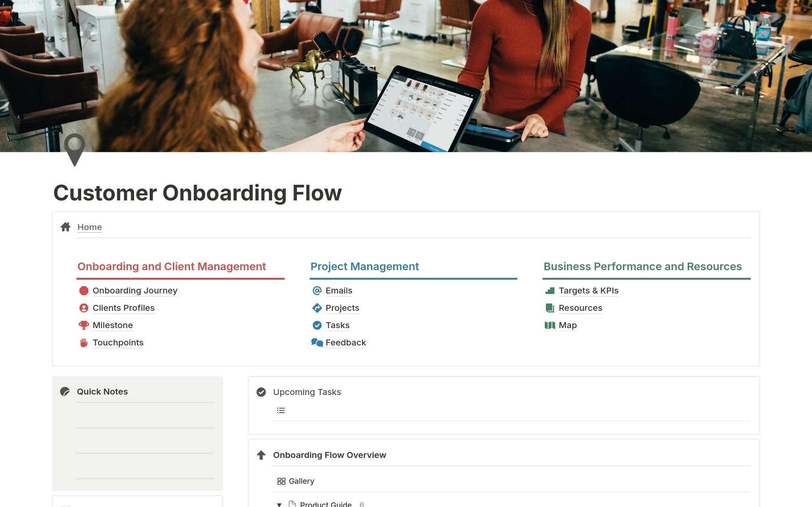Click the Tasks checkmark icon

point(315,325)
